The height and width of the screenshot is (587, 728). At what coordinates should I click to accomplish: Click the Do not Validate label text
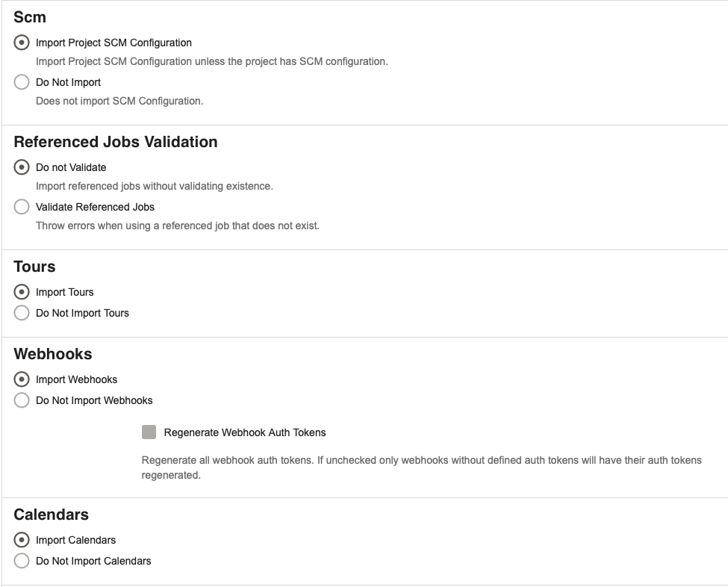point(71,167)
